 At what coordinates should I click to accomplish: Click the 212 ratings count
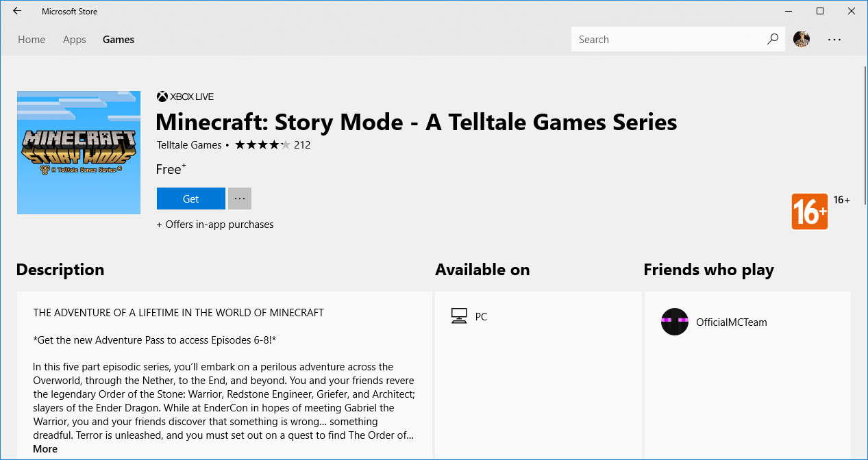(302, 145)
